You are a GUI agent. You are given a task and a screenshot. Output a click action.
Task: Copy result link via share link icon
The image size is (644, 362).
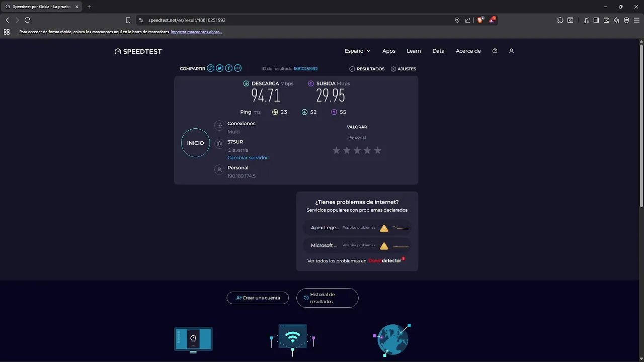pyautogui.click(x=211, y=68)
